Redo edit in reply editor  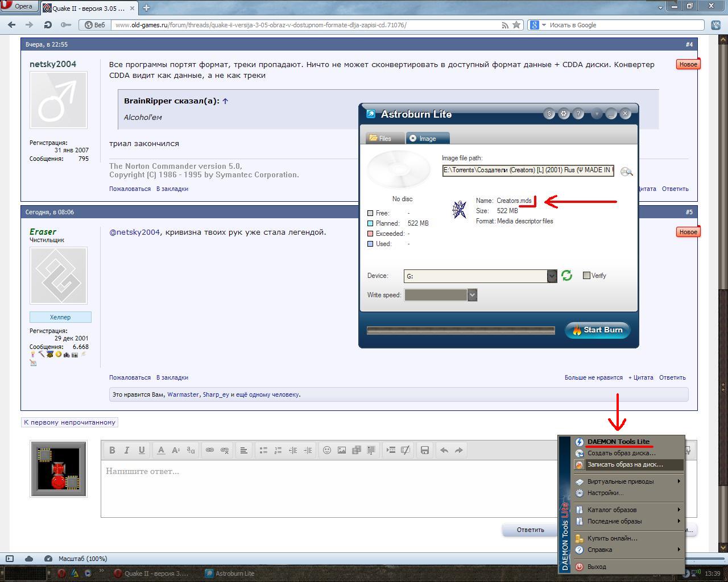coord(459,450)
